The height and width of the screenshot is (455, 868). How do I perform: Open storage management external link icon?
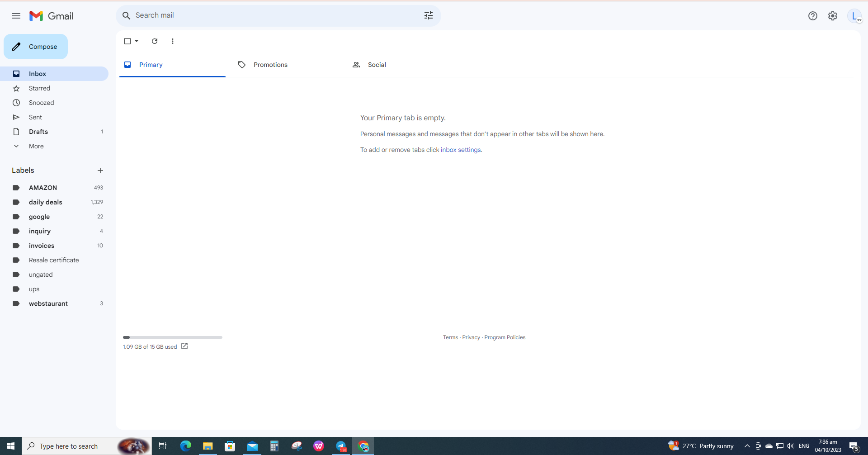184,346
